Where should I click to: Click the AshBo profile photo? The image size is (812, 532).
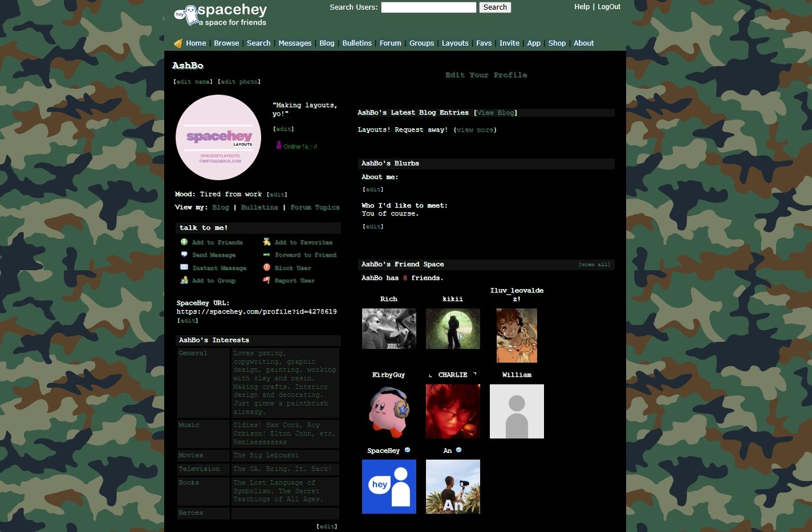(x=218, y=137)
